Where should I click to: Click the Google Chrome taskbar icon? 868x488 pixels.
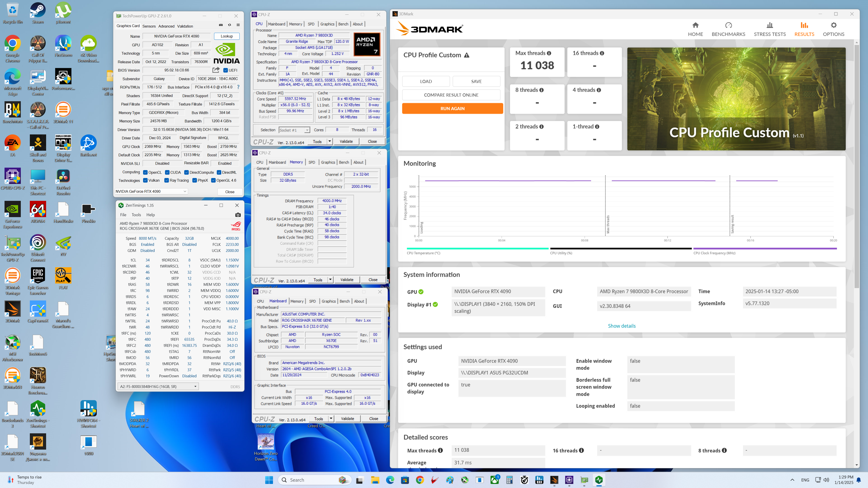point(420,480)
